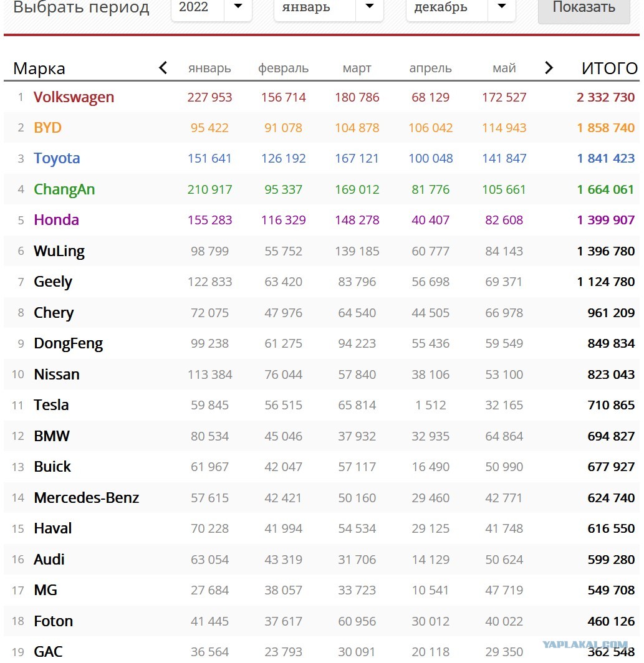Open the декабрь end month dropdown
This screenshot has width=644, height=663.
point(460,7)
